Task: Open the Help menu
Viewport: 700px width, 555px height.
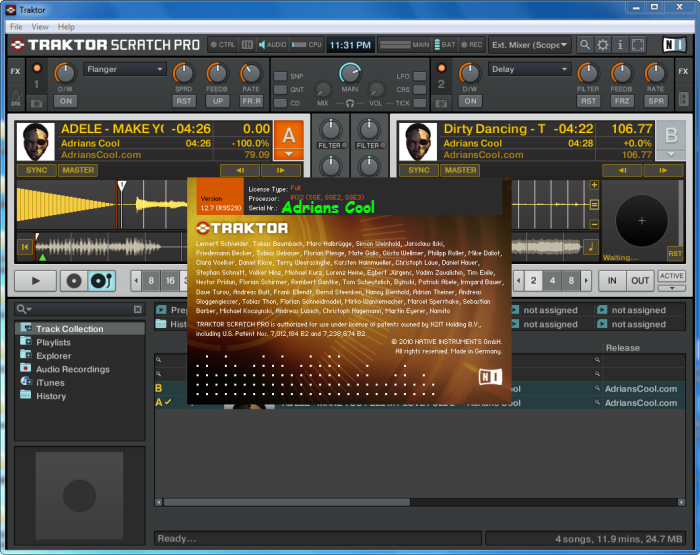Action: 66,27
